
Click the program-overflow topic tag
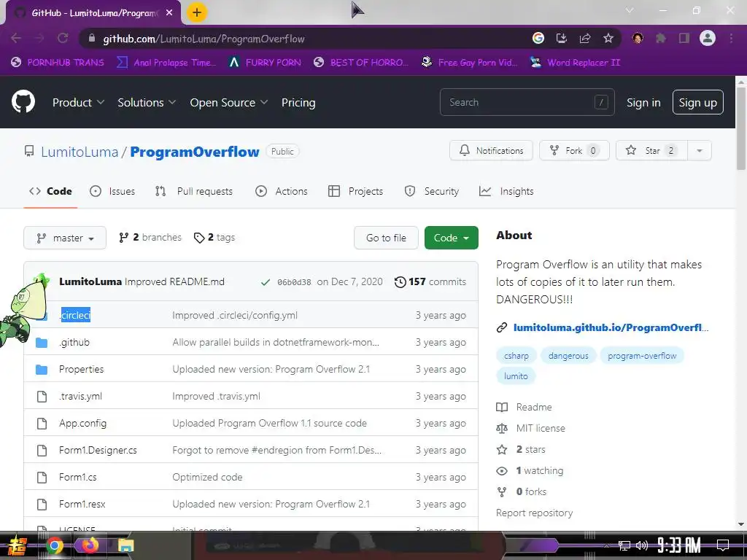coord(642,356)
